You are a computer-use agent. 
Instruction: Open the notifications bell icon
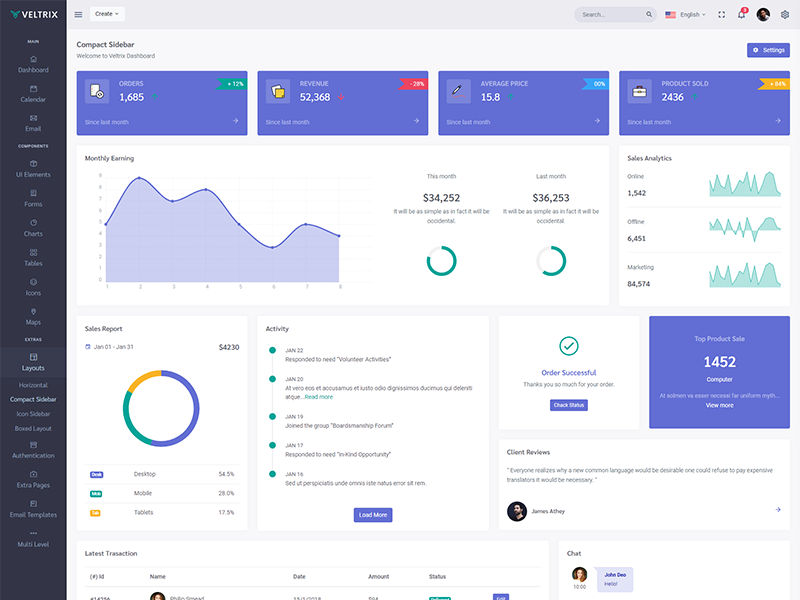[741, 14]
